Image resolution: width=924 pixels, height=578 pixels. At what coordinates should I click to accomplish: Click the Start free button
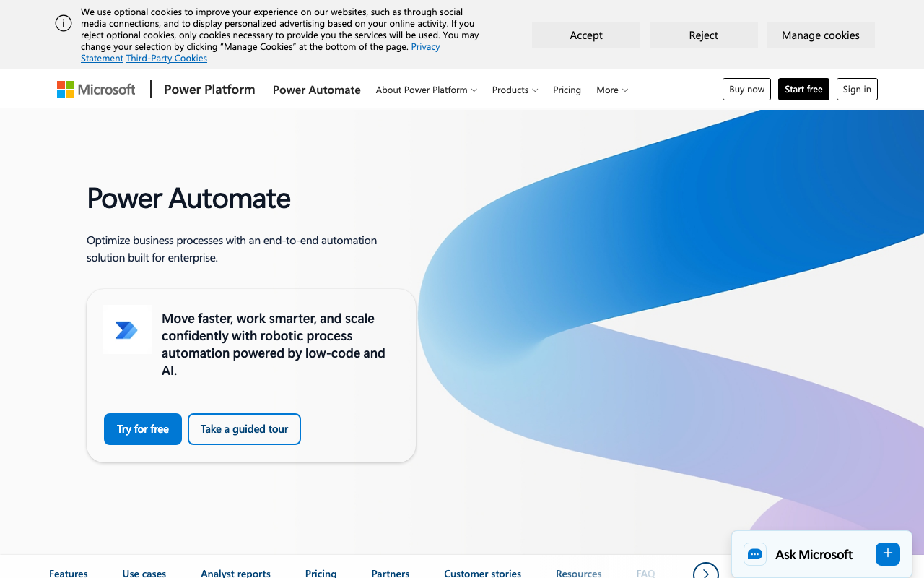(803, 89)
